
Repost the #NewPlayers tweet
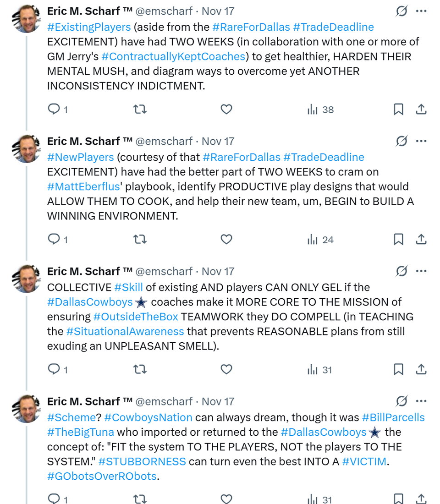pyautogui.click(x=139, y=240)
